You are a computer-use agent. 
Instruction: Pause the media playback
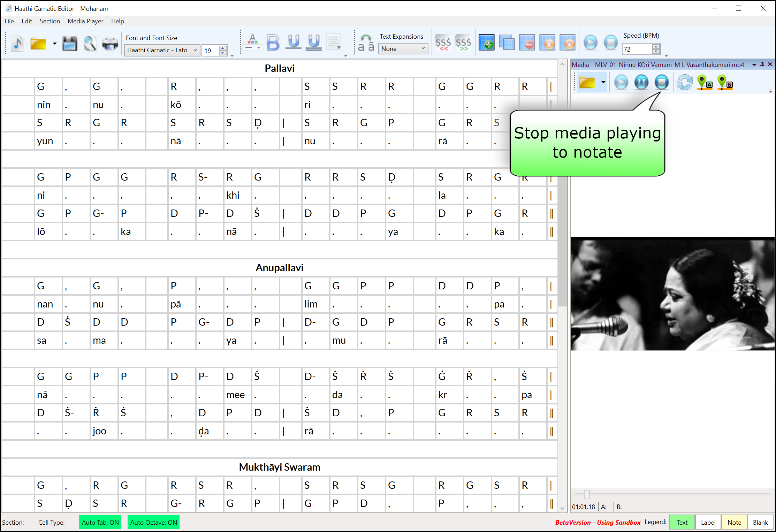tap(641, 83)
